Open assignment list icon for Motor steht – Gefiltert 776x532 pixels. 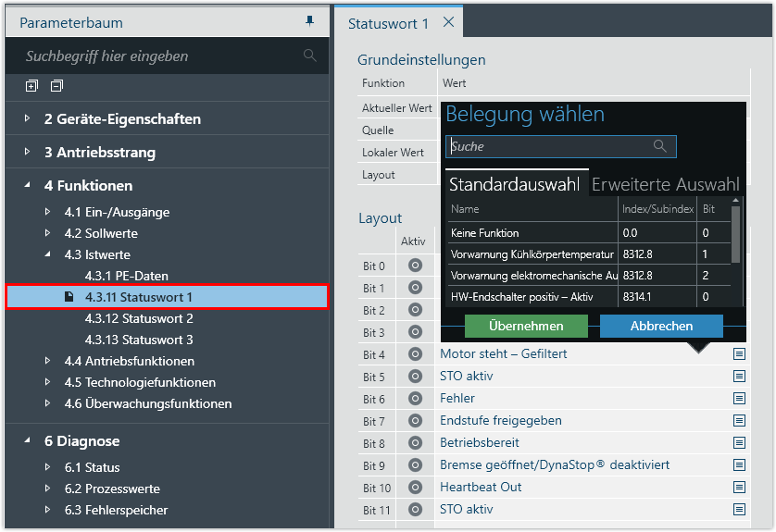click(x=739, y=354)
